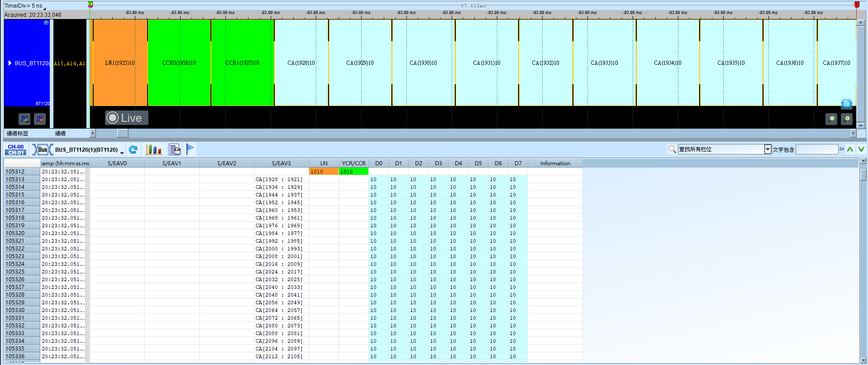Screen dimensions: 868x365
Task: Click the S/EAV3 column header
Action: coord(281,163)
